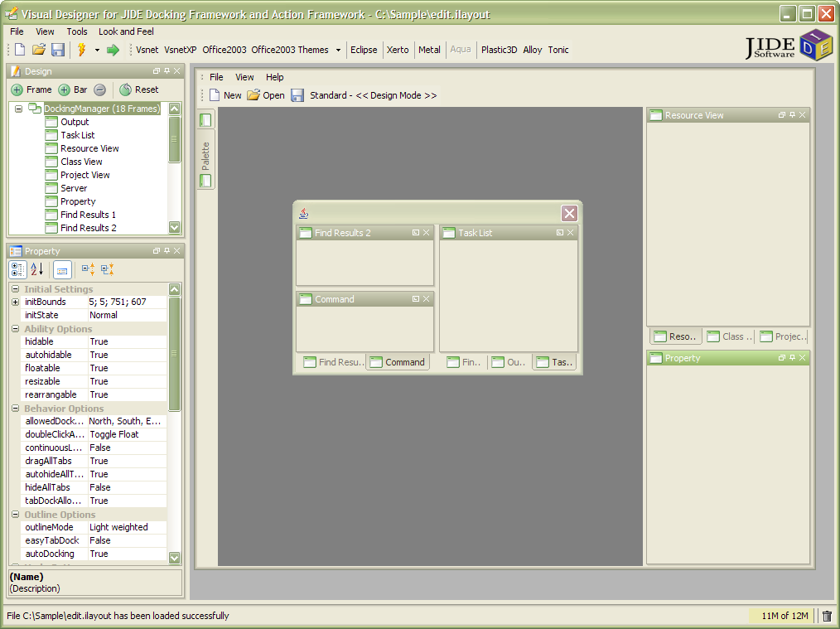Screen dimensions: 840x629
Task: Apply the Eclipse look and feel
Action: 364,50
